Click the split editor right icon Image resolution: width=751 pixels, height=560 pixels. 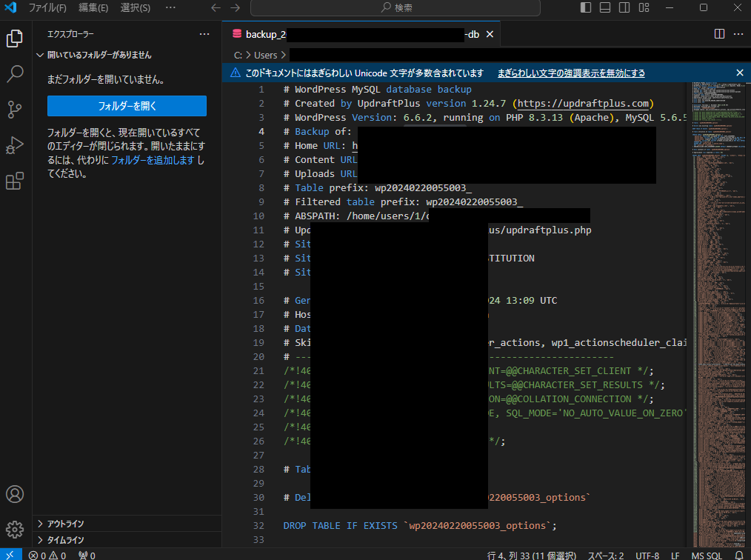pos(719,34)
